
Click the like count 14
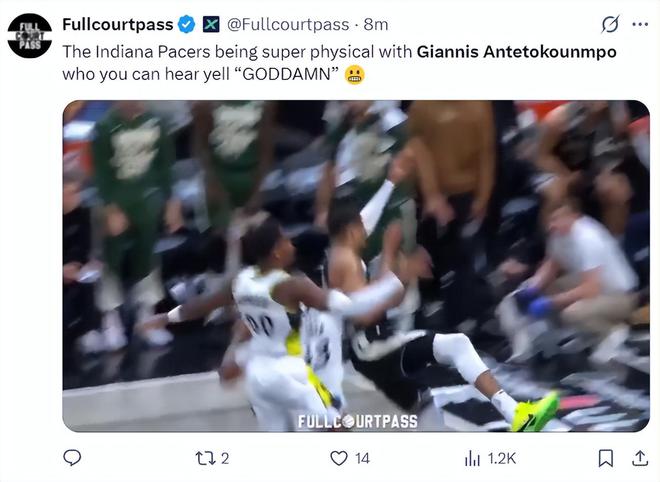point(362,458)
